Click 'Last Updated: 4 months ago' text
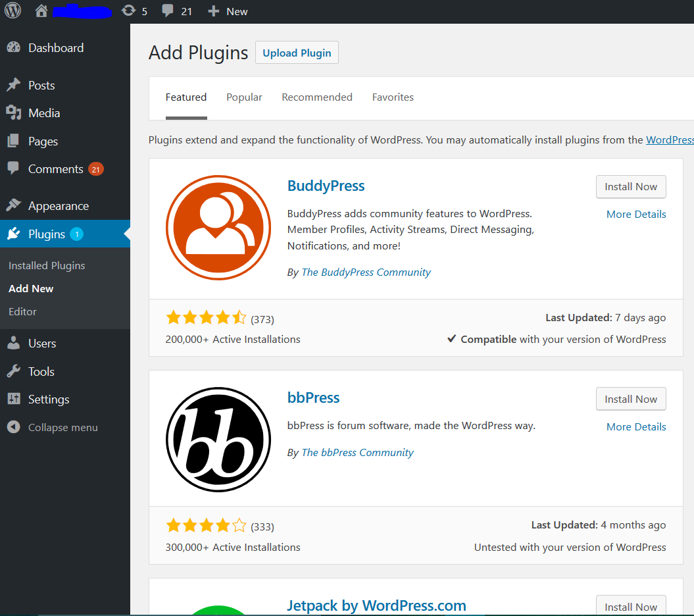The height and width of the screenshot is (616, 694). click(x=599, y=525)
